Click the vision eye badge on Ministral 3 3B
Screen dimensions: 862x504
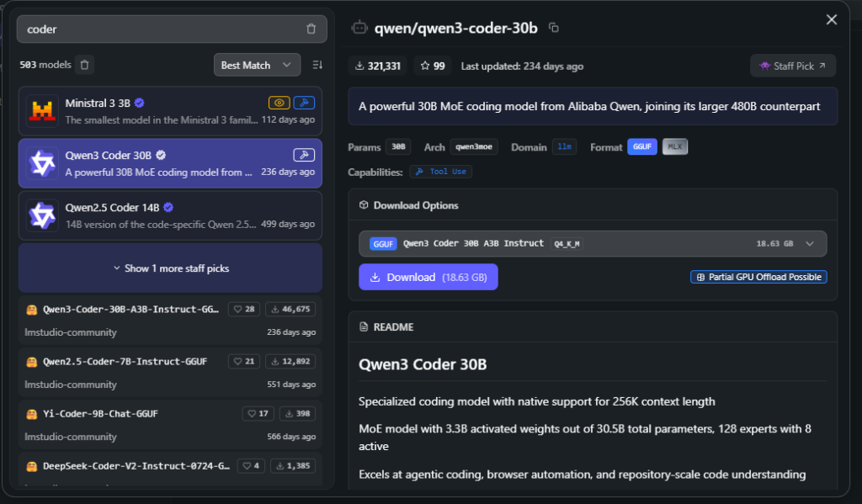[279, 103]
